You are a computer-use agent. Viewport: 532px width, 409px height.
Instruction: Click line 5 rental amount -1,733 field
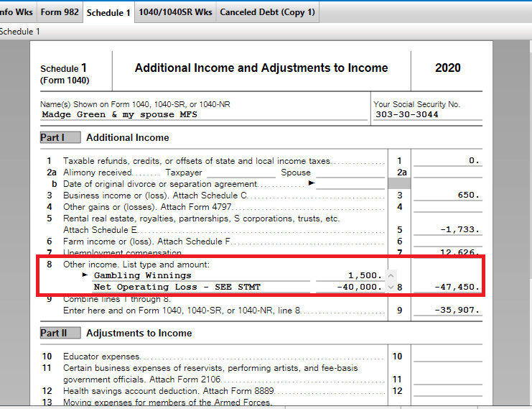pyautogui.click(x=447, y=230)
